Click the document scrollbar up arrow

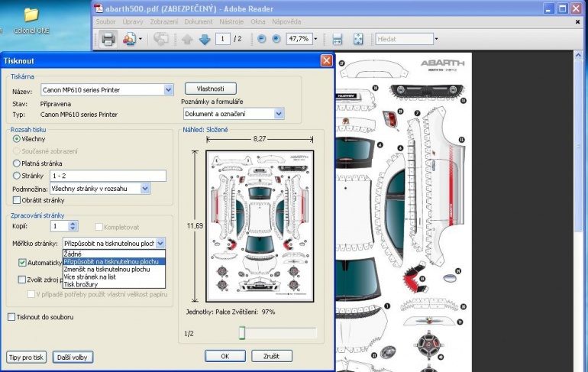coord(578,55)
